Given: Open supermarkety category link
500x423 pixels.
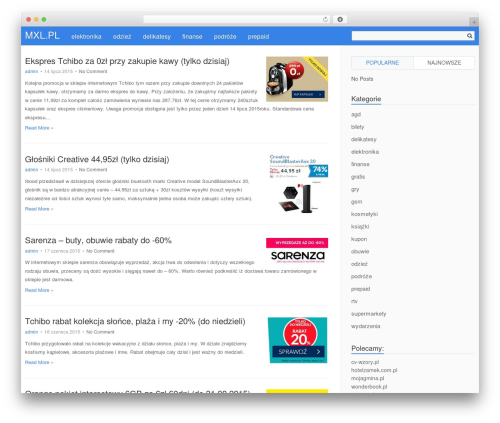Looking at the screenshot, I should 368,314.
